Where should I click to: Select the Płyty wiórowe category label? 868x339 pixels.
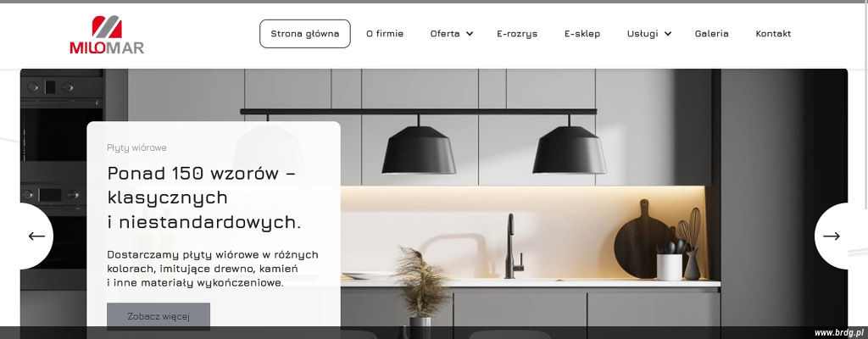tap(136, 148)
